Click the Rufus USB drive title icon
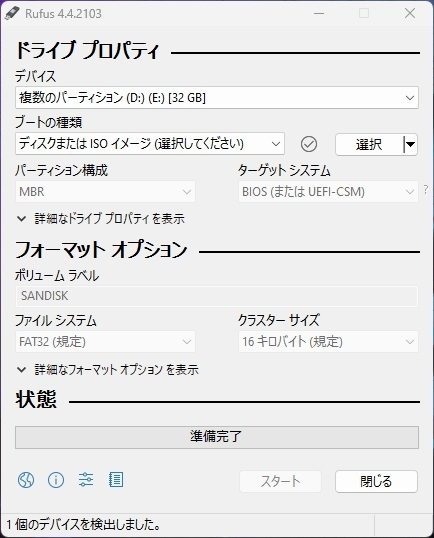The width and height of the screenshot is (434, 538). coord(12,14)
